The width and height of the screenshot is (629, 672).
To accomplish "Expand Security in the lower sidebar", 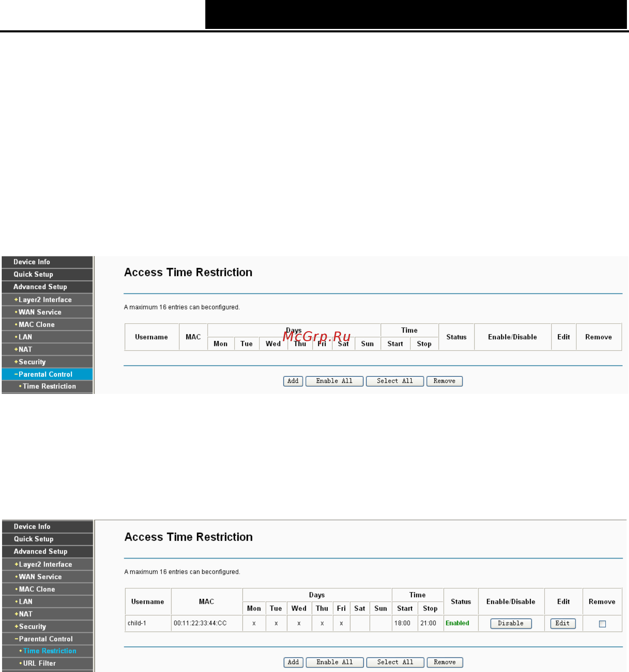I will click(48, 626).
